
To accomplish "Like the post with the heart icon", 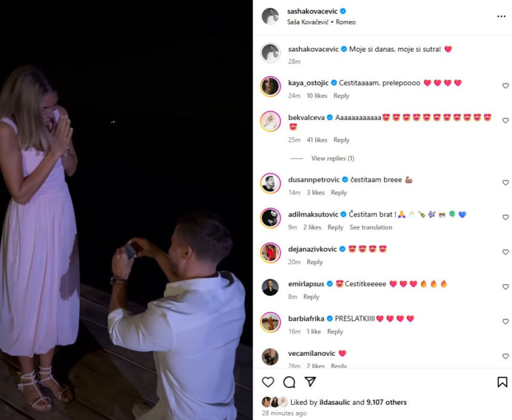I will point(268,382).
